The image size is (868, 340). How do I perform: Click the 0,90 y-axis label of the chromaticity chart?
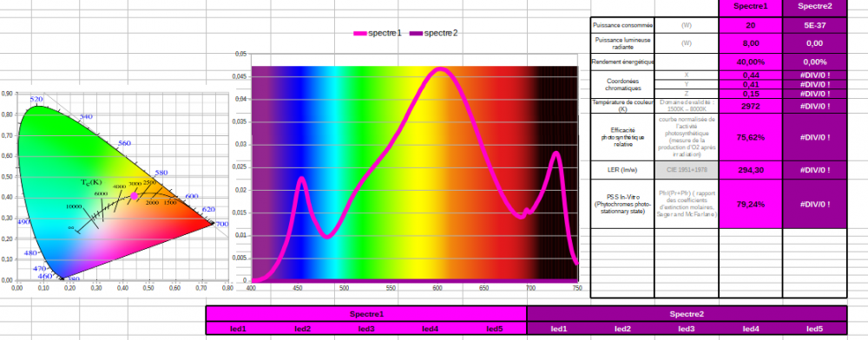(x=6, y=94)
